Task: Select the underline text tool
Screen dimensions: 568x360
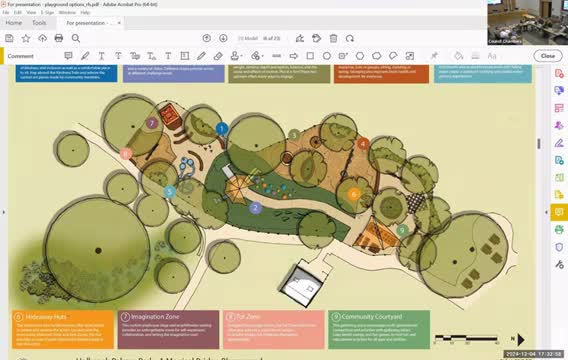Action: (x=101, y=56)
